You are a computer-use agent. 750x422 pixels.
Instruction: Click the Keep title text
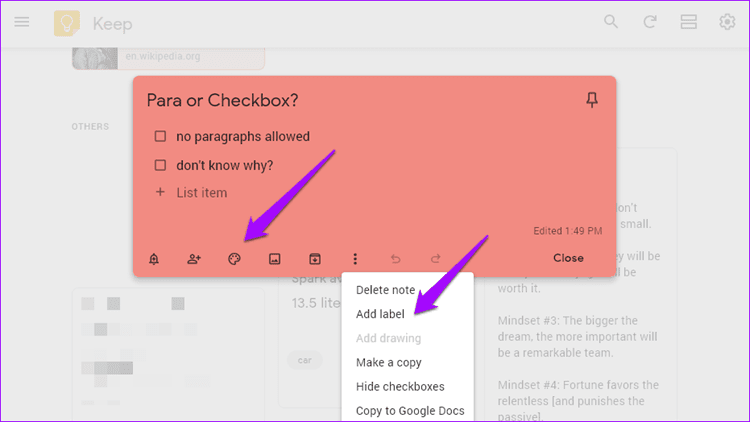112,24
